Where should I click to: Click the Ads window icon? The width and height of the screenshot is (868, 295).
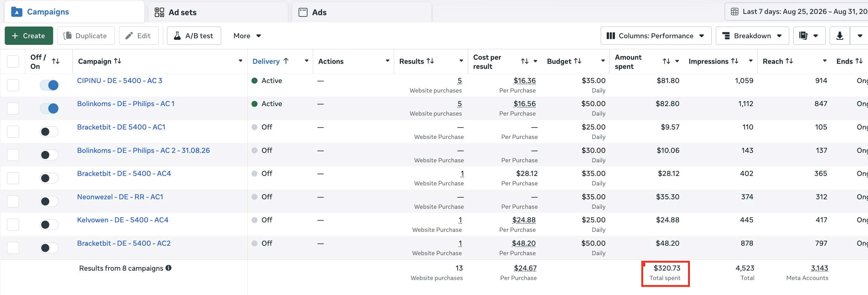[303, 12]
